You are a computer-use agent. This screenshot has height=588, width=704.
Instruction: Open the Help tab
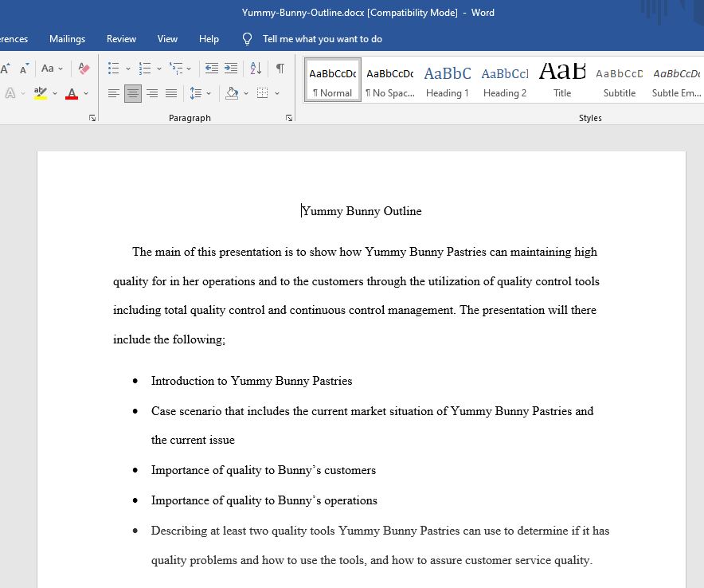tap(209, 39)
